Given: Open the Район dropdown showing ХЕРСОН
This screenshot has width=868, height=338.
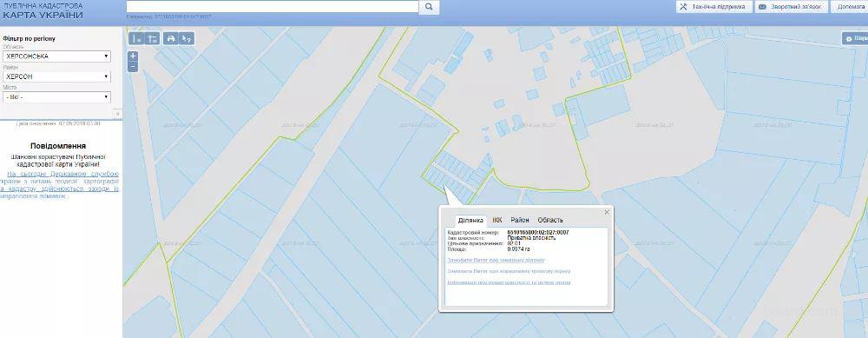Looking at the screenshot, I should pyautogui.click(x=56, y=77).
